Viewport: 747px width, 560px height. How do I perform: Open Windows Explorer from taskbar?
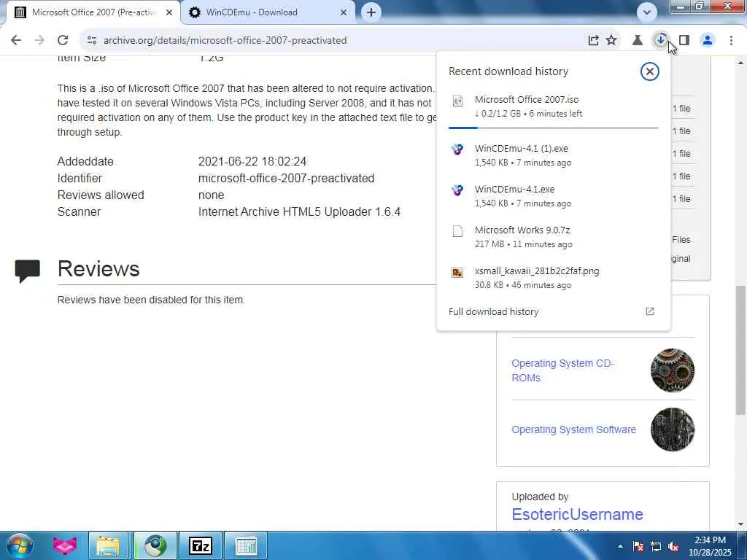click(x=108, y=545)
